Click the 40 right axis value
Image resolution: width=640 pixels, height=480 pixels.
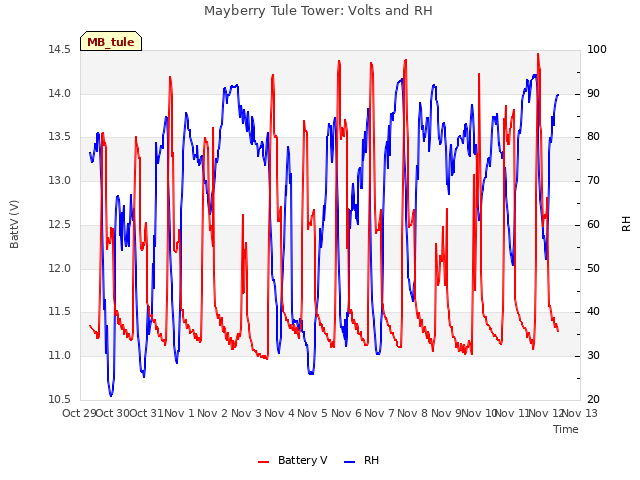pos(593,312)
